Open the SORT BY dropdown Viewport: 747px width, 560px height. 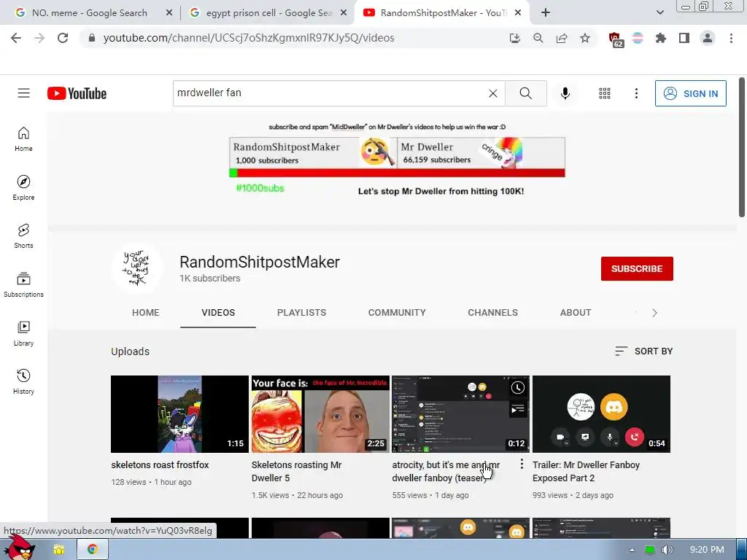(x=643, y=351)
